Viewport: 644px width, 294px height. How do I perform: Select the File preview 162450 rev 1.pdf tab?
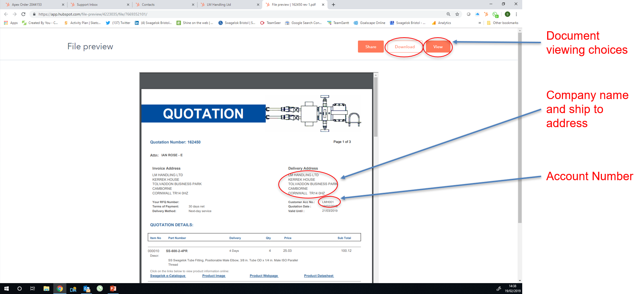(x=294, y=5)
